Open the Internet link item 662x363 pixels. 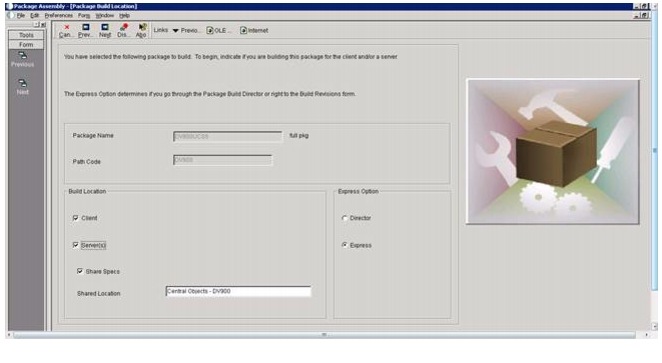[x=254, y=30]
